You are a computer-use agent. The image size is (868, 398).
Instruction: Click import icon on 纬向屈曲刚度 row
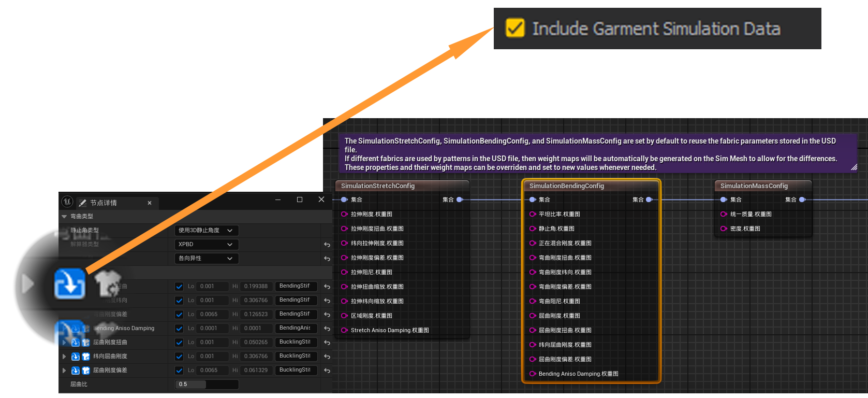(x=75, y=357)
